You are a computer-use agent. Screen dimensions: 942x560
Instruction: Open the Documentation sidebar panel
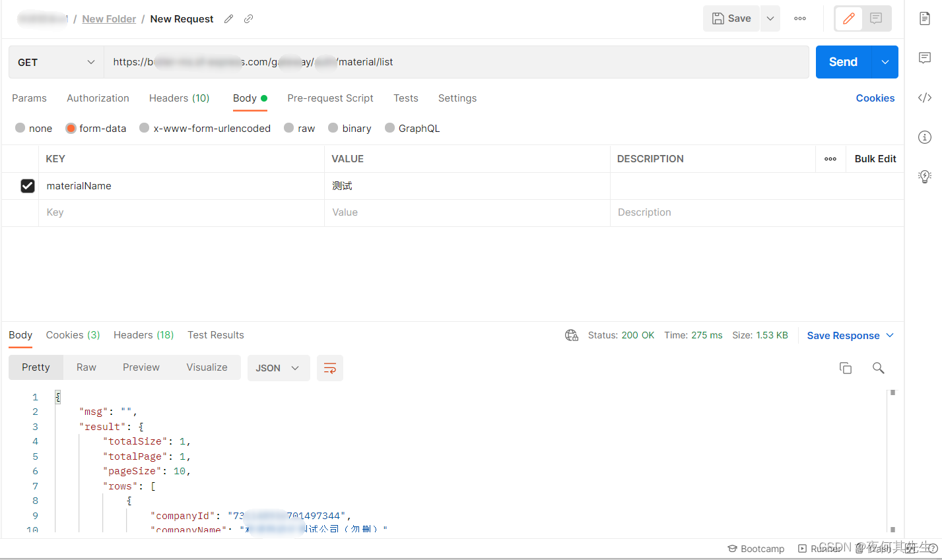924,18
